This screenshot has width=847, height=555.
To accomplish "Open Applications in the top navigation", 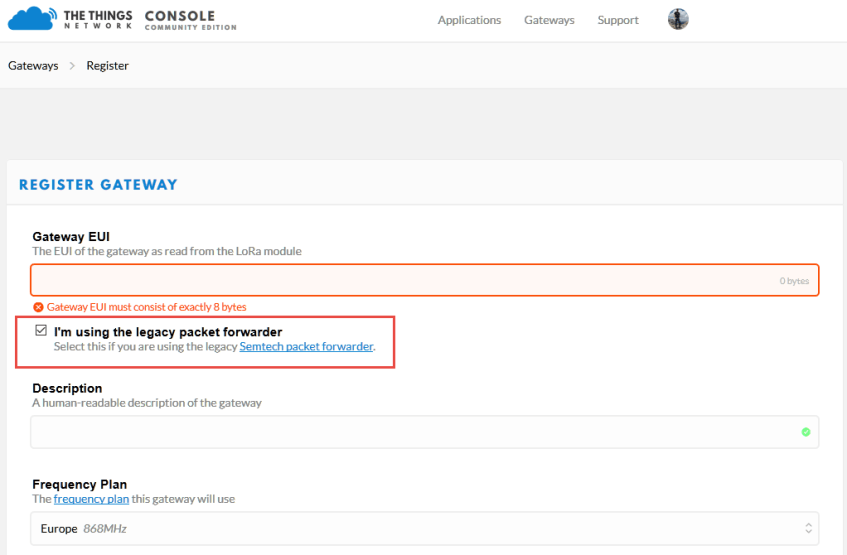I will pyautogui.click(x=469, y=20).
